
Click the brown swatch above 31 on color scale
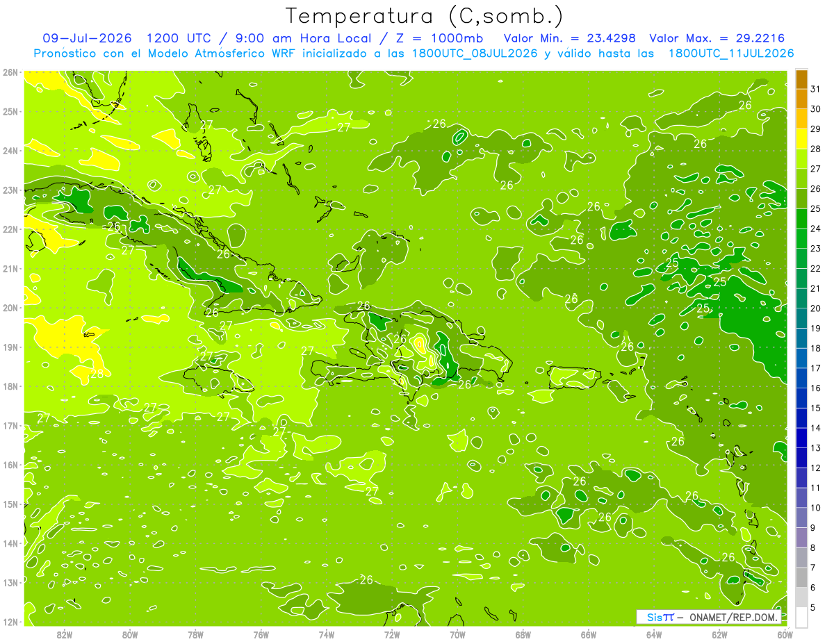coord(801,79)
